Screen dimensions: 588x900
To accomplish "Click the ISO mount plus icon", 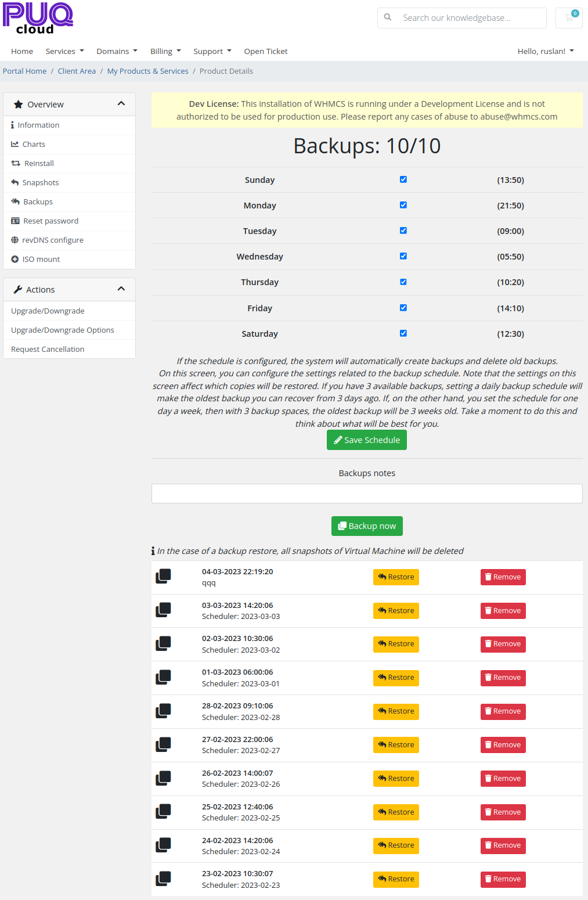I will pos(15,259).
